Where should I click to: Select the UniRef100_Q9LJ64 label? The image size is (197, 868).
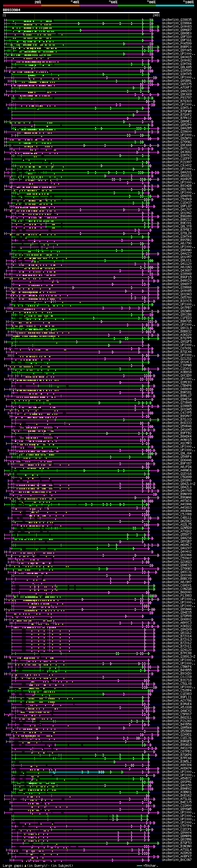pyautogui.click(x=177, y=453)
